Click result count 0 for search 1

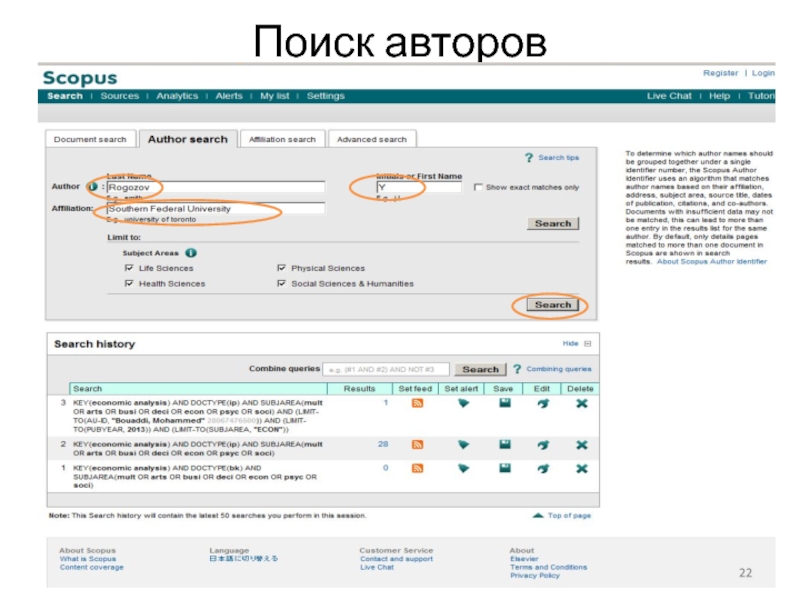click(386, 468)
